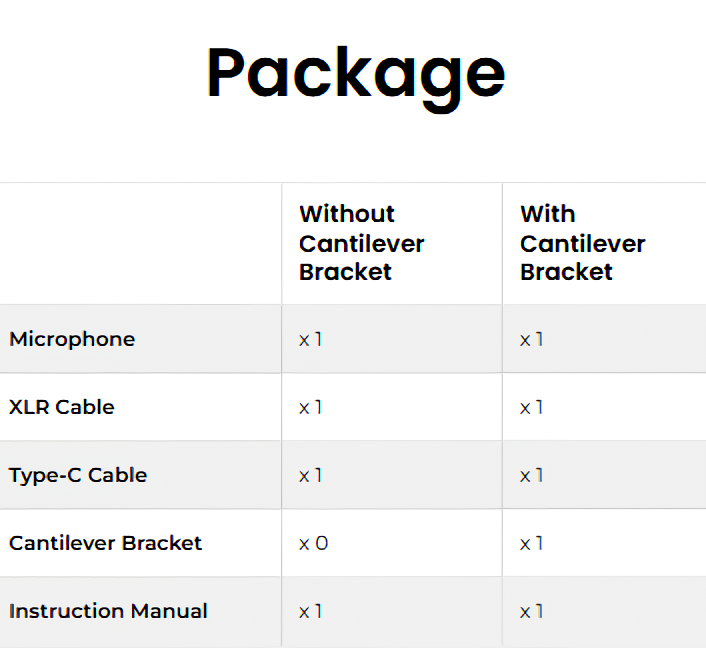Select XLR Cable quantity under With Cantilever Bracket

click(x=532, y=407)
